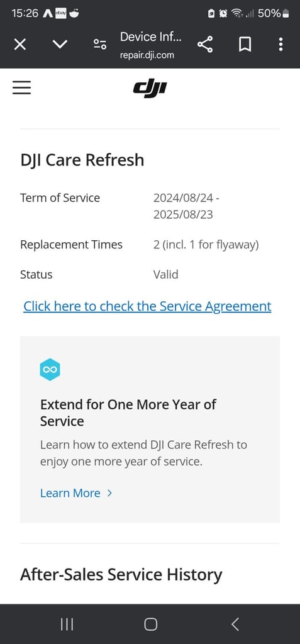Tap the Android back button
300x644 pixels.
[x=235, y=625]
